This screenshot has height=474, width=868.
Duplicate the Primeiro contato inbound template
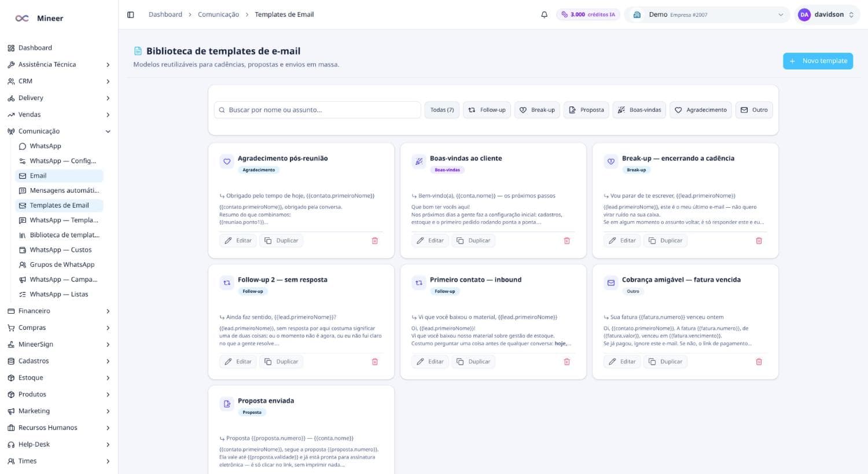point(473,362)
